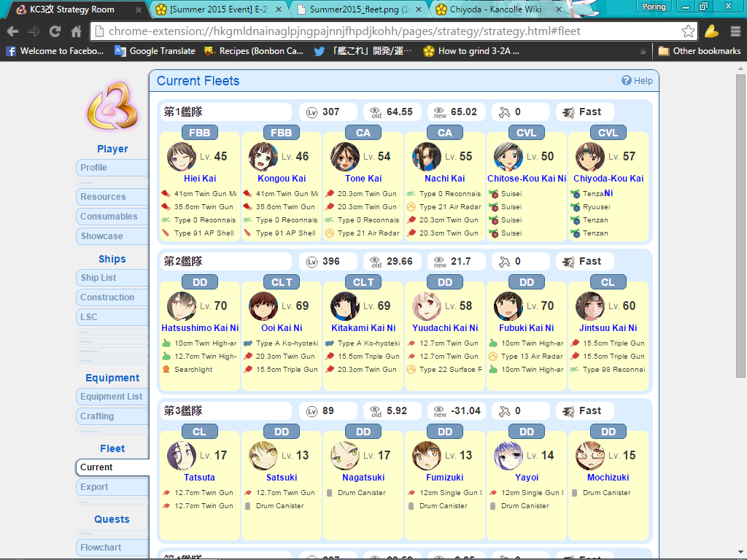Image resolution: width=747 pixels, height=560 pixels.
Task: Click the KC3 heart logo
Action: [x=112, y=106]
